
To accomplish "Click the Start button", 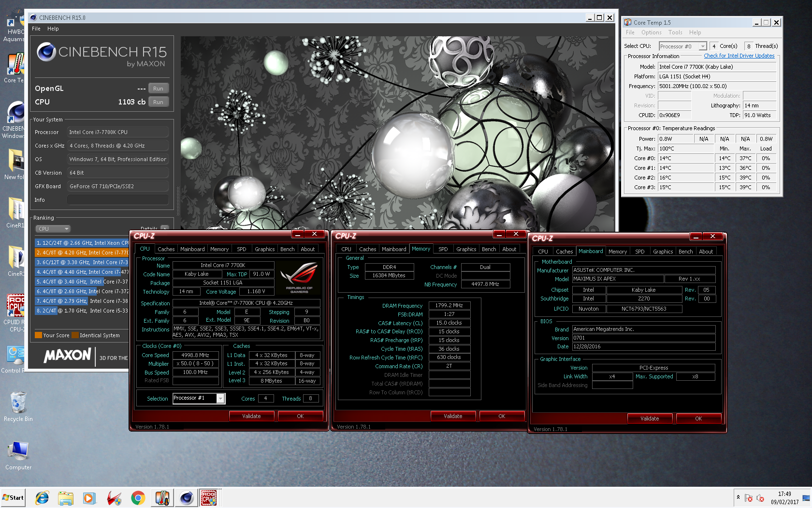I will [13, 498].
